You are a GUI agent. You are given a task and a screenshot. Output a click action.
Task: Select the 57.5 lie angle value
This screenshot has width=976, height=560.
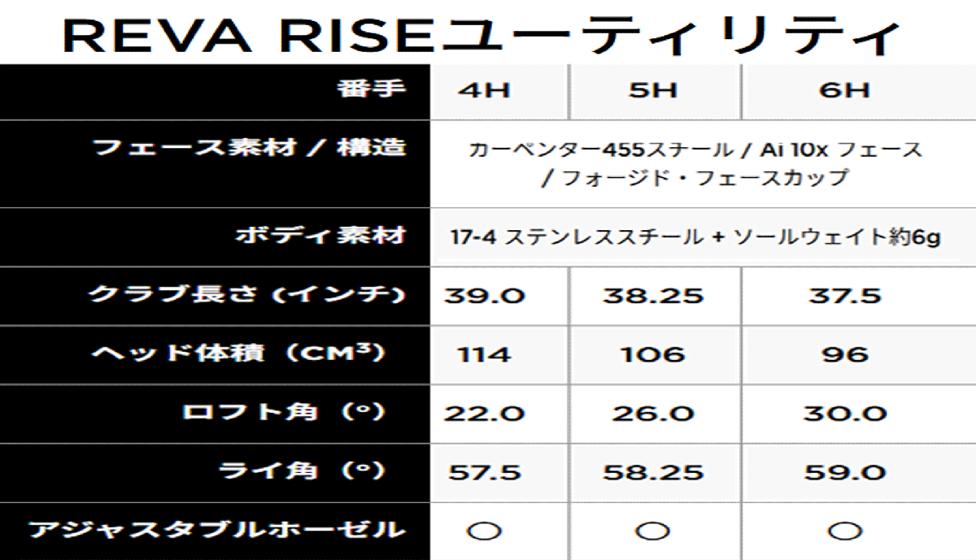tap(484, 471)
